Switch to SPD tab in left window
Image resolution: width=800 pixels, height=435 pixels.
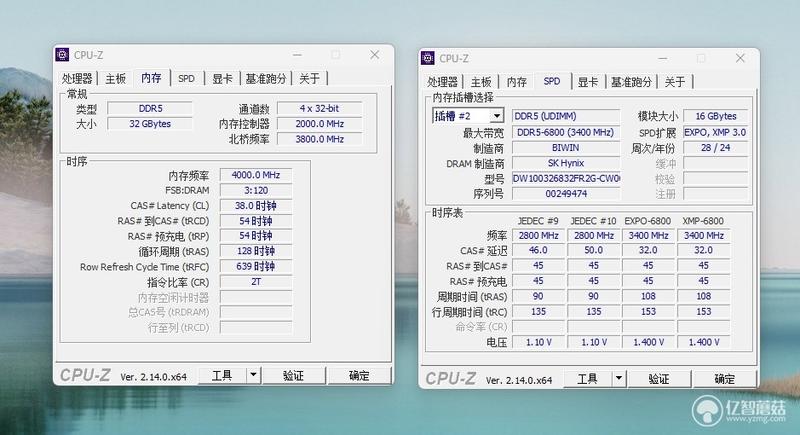186,79
